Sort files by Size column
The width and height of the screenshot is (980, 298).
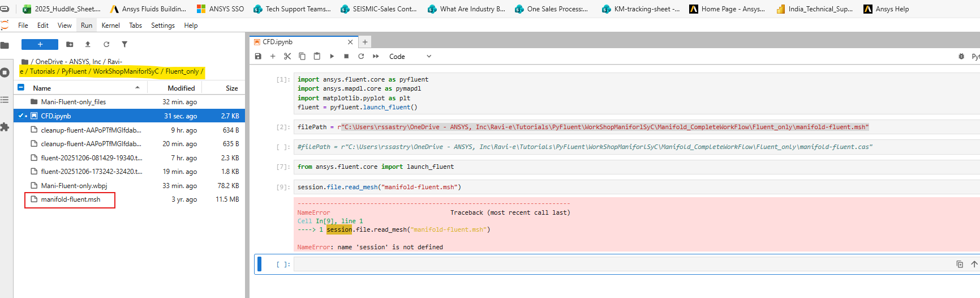pyautogui.click(x=232, y=88)
